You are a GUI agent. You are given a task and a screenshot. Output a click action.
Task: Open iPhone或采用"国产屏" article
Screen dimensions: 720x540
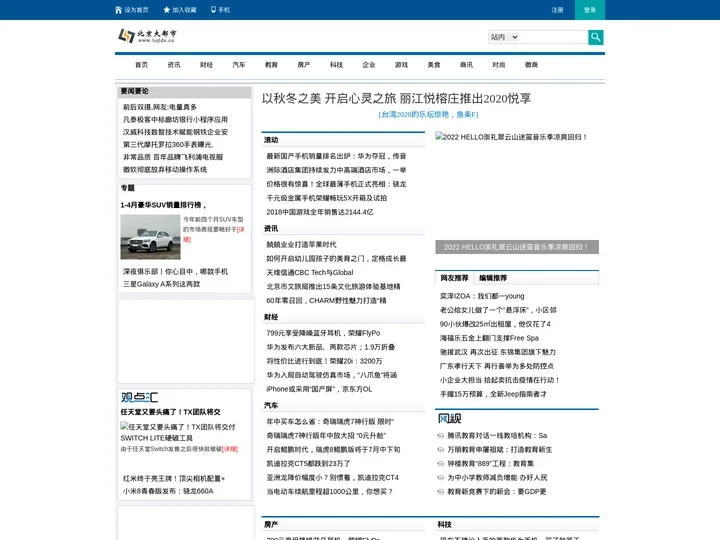tap(319, 389)
